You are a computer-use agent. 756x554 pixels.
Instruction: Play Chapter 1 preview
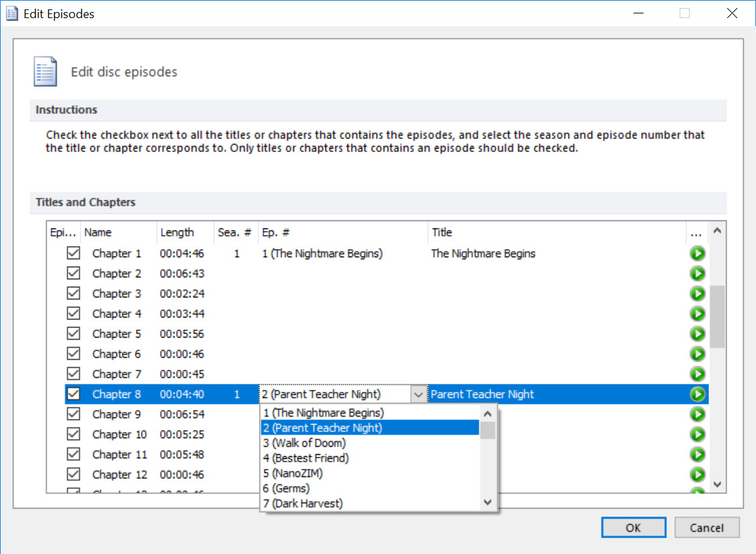tap(697, 253)
